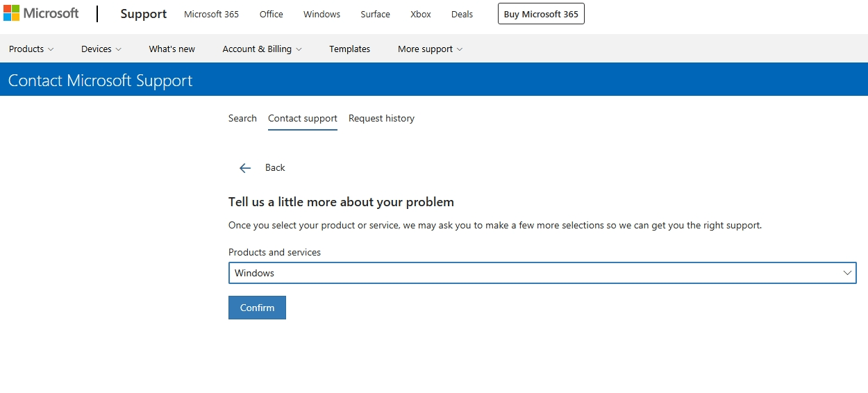Open What's new page
Viewport: 868px width, 393px height.
click(172, 49)
